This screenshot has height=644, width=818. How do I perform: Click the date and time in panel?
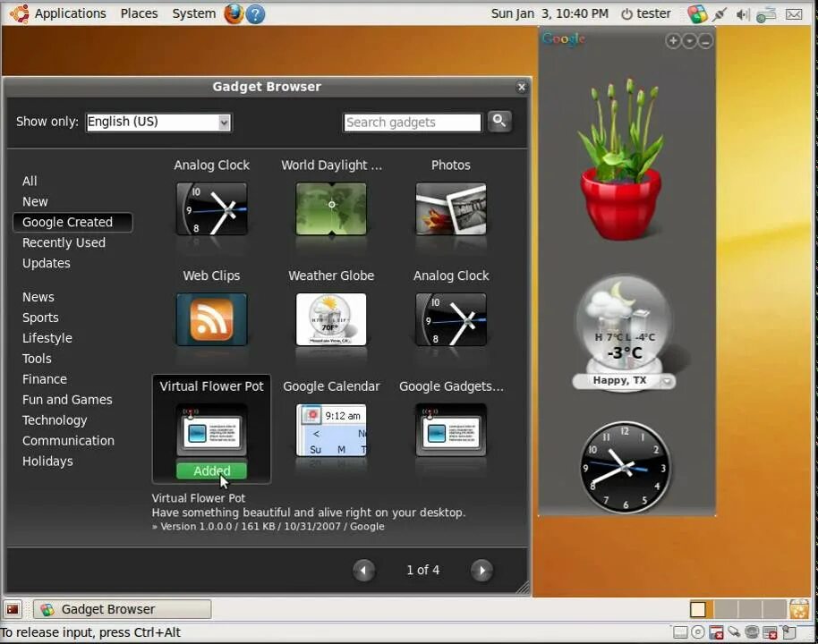(550, 13)
